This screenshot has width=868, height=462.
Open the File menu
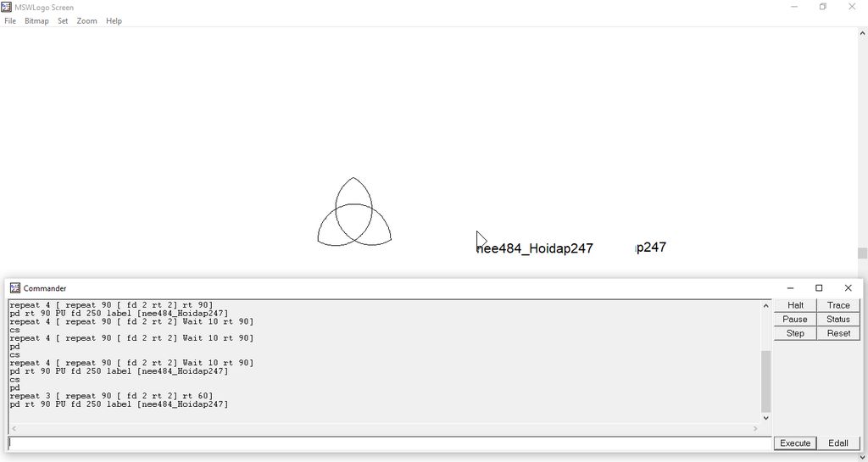(x=10, y=21)
